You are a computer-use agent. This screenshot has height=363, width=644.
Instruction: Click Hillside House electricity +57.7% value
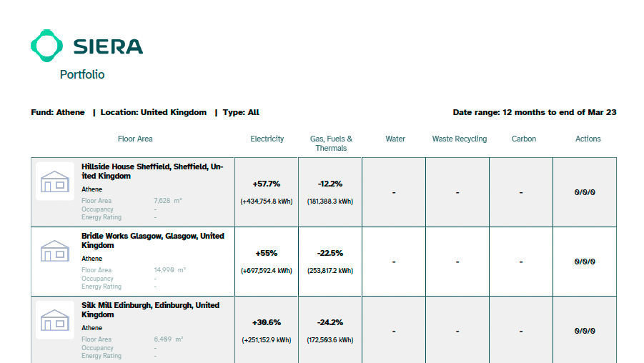(x=267, y=184)
